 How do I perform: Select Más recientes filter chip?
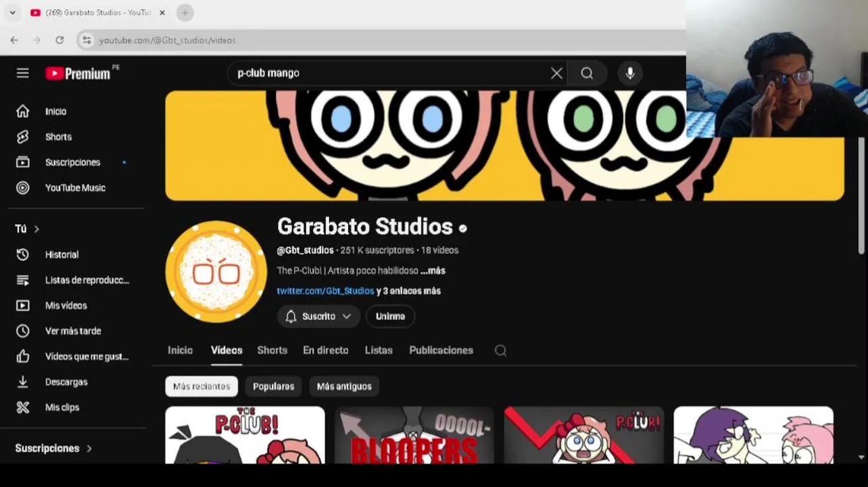point(201,386)
